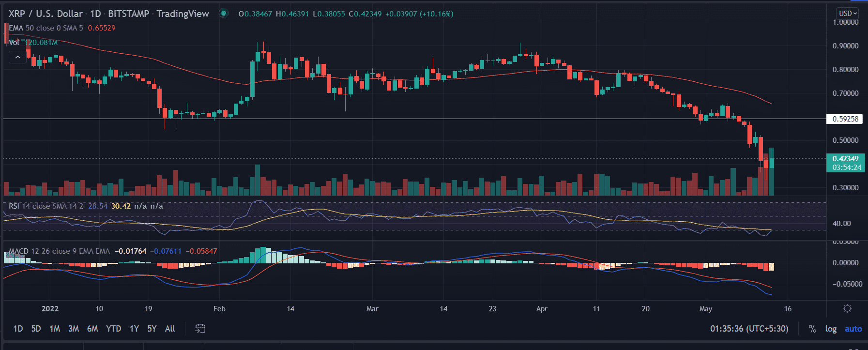This screenshot has height=350, width=868.
Task: Toggle auto scale mode
Action: pos(853,329)
